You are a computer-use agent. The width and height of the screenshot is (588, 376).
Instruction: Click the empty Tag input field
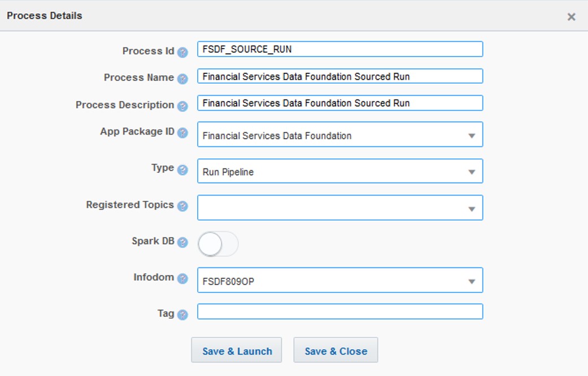tap(339, 312)
